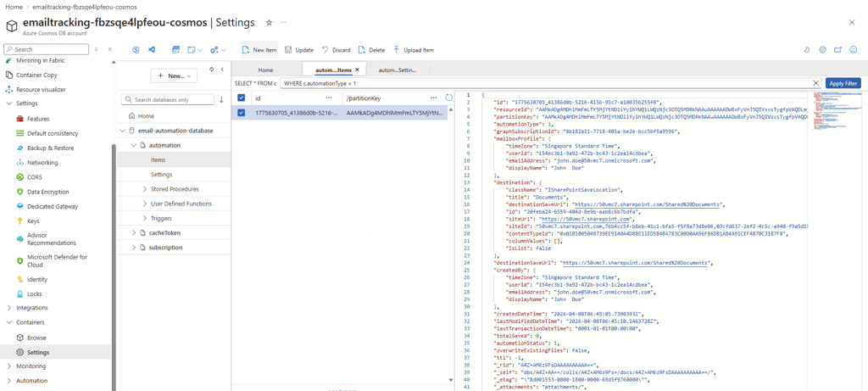This screenshot has height=391, width=868.
Task: Favorite the resource with star icon
Action: tap(269, 23)
